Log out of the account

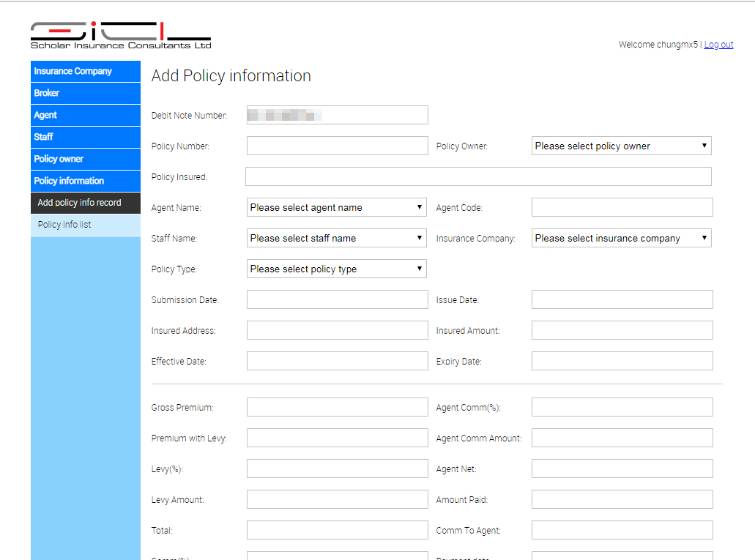click(x=718, y=45)
